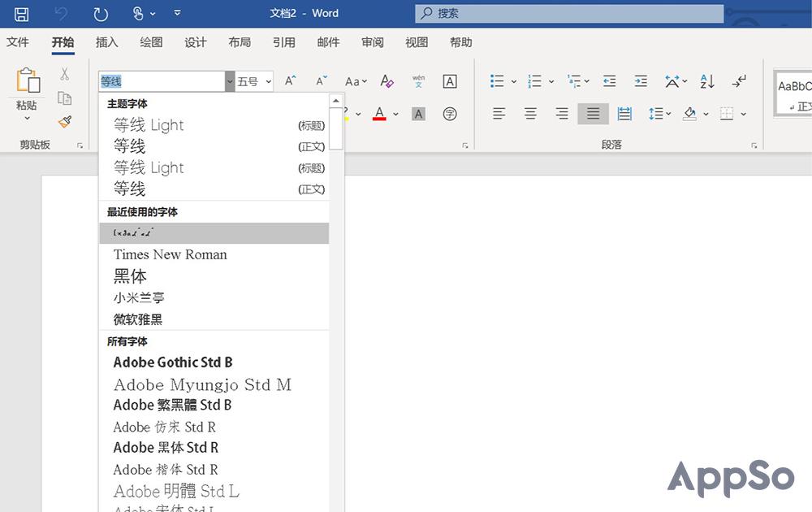812x512 pixels.
Task: Click the touch/mouse mode icon
Action: tap(138, 14)
